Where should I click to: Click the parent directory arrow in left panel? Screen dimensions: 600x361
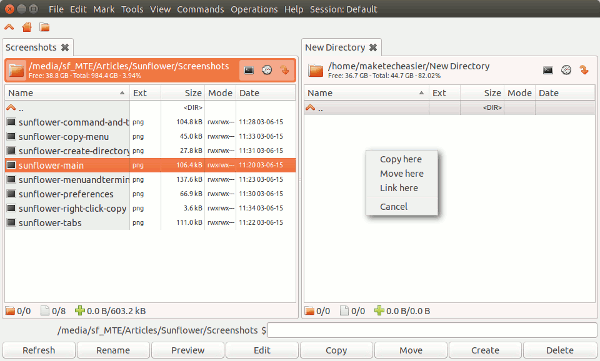11,108
